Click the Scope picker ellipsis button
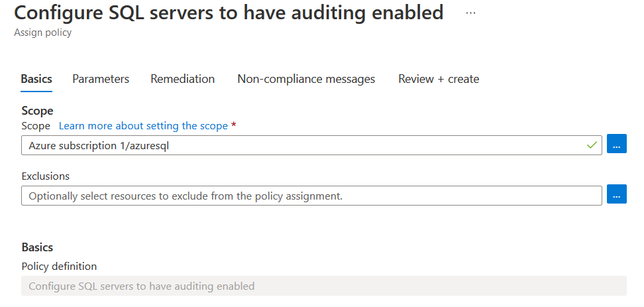 616,145
